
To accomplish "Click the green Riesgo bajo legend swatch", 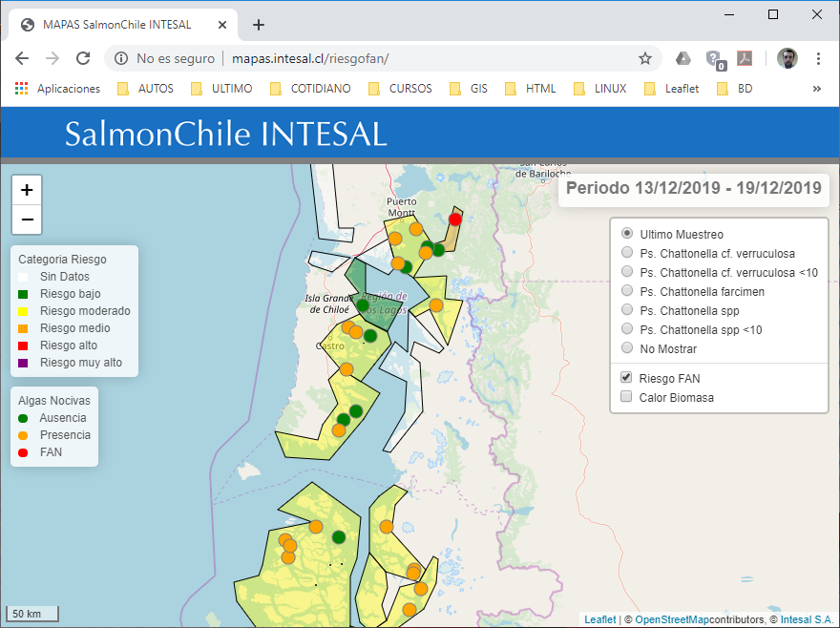I will click(23, 294).
